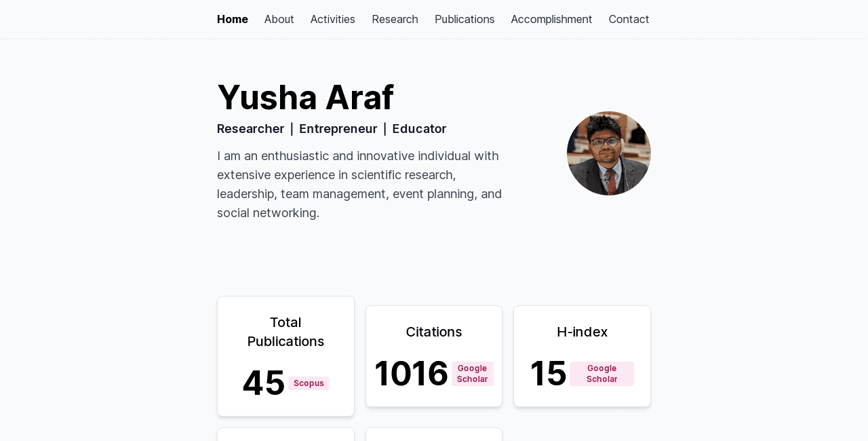Screen dimensions: 868x441
Task: Click the citation count 1016
Action: (410, 373)
